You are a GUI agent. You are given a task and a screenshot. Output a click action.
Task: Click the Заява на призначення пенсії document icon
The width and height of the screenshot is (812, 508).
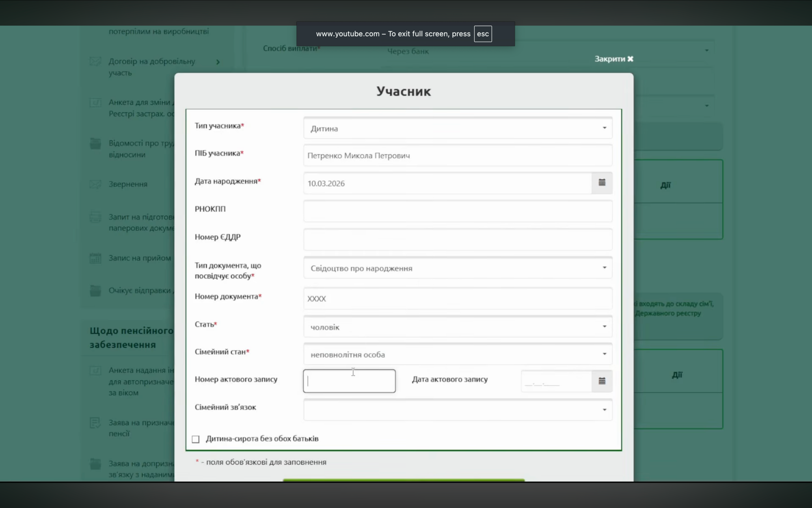tap(95, 423)
